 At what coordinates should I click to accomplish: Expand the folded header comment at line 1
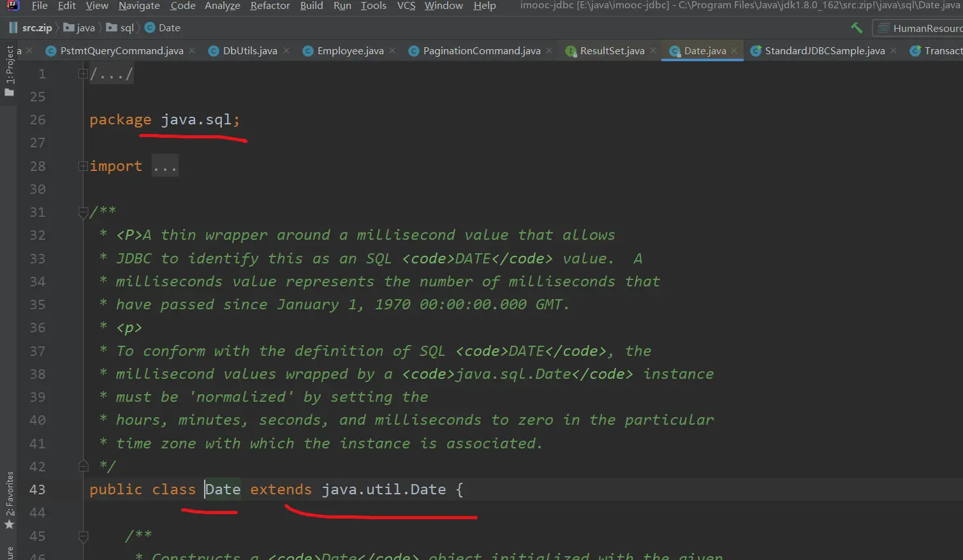pyautogui.click(x=83, y=74)
